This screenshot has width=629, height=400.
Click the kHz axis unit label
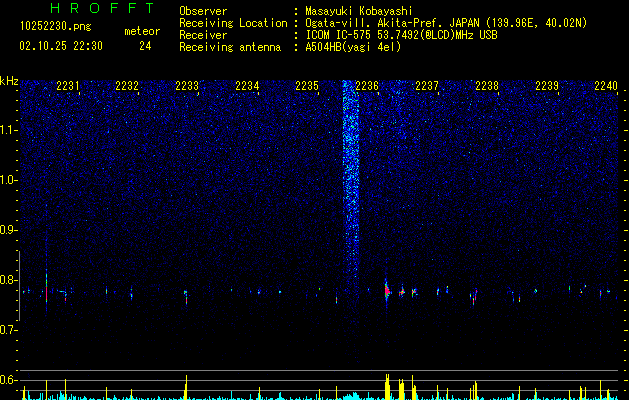pyautogui.click(x=9, y=81)
